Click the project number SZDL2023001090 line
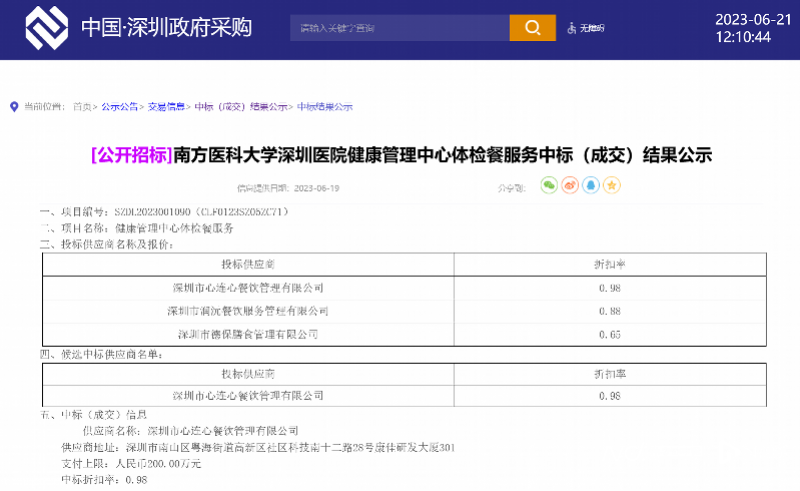 tap(164, 211)
